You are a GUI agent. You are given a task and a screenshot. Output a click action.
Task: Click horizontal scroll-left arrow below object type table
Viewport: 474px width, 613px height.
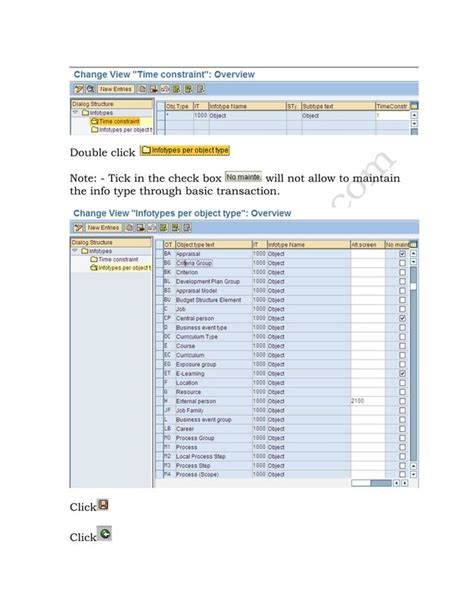396,483
